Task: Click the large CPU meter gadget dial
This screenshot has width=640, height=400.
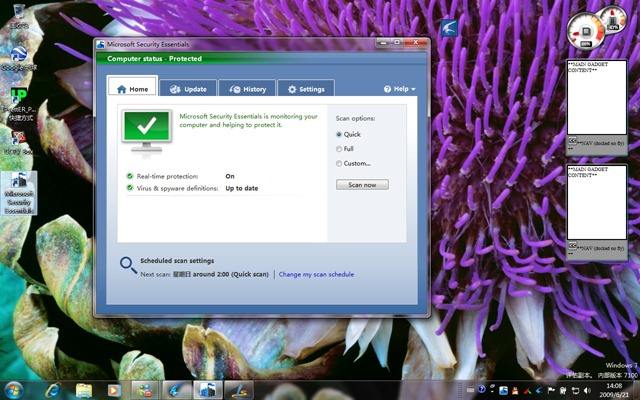Action: (x=586, y=32)
